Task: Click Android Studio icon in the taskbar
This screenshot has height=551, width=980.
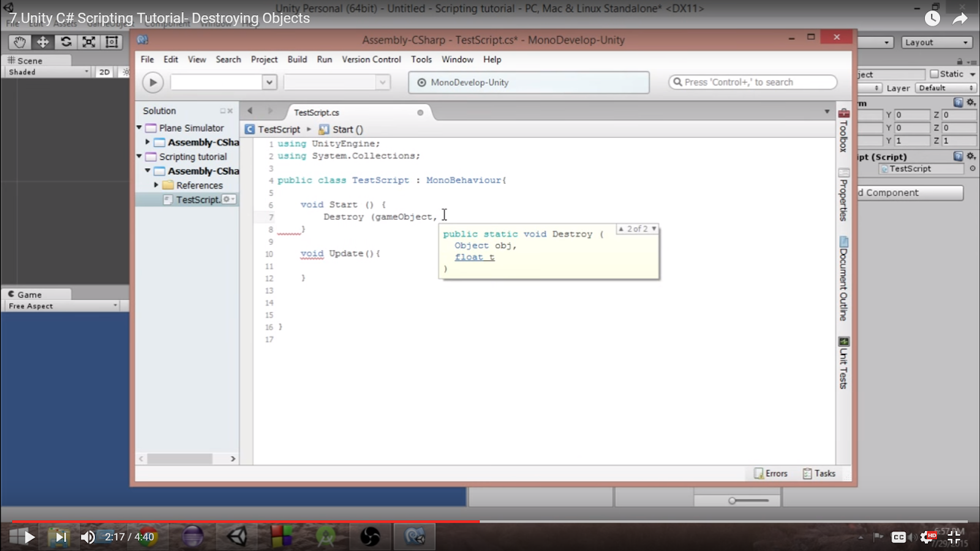Action: click(x=326, y=536)
